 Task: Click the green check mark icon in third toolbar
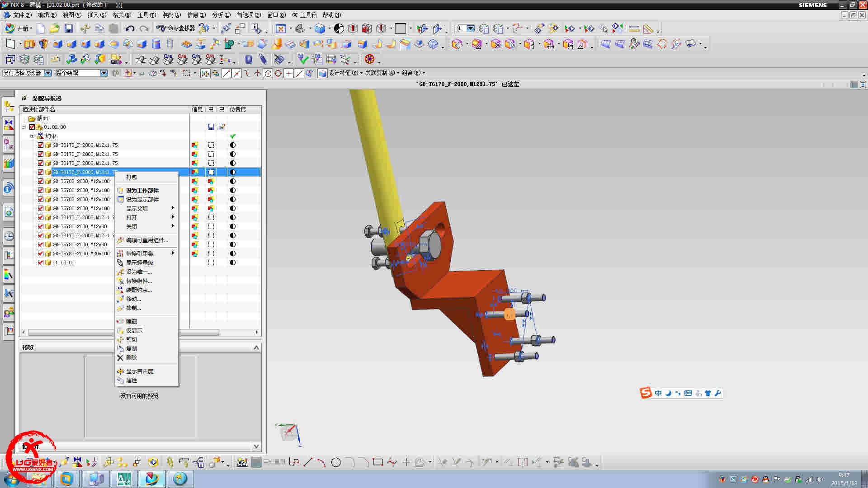coord(303,59)
